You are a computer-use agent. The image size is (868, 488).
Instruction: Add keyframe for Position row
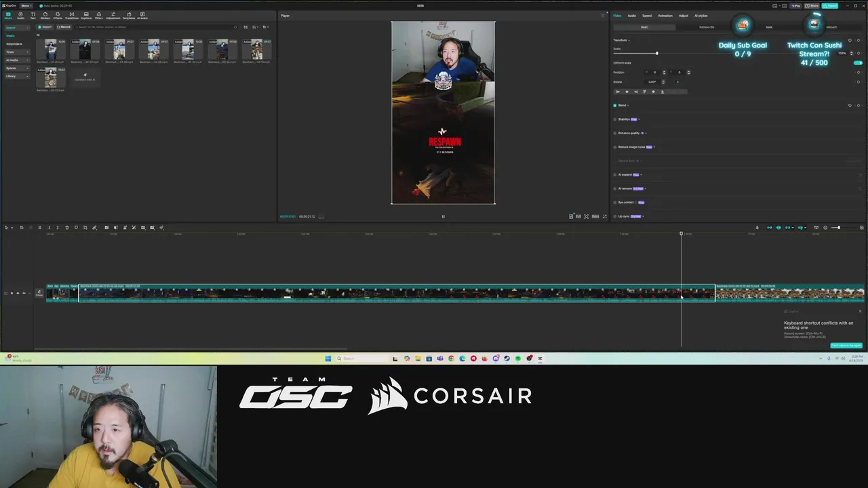point(859,73)
